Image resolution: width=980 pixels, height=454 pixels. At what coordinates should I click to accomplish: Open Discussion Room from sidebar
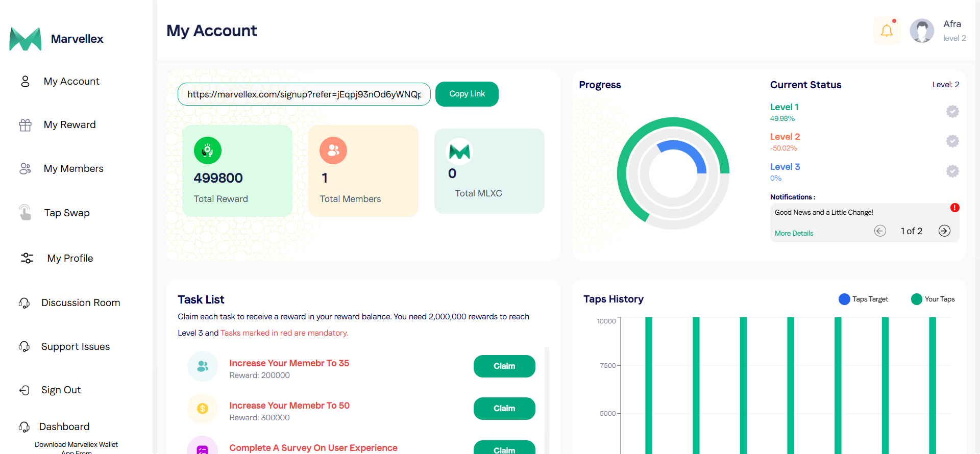point(81,303)
